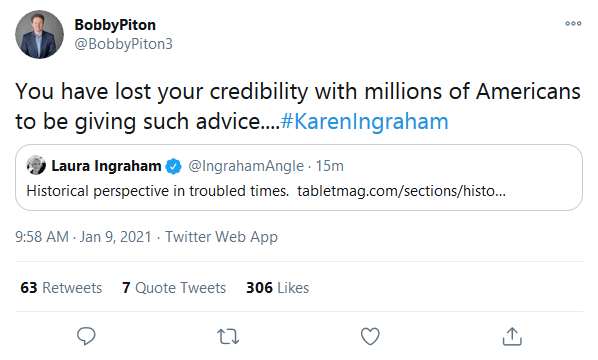View the 63 Retweets list
Image resolution: width=598 pixels, height=360 pixels.
[61, 288]
